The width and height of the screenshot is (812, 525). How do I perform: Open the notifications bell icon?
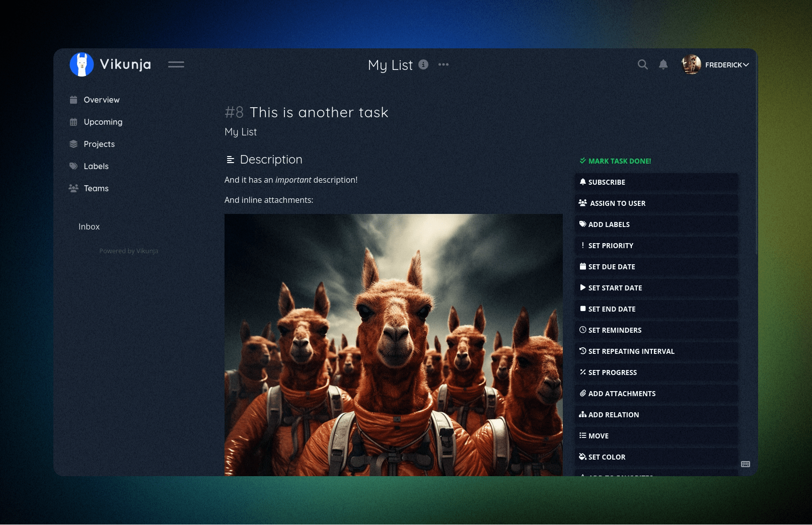click(x=663, y=64)
